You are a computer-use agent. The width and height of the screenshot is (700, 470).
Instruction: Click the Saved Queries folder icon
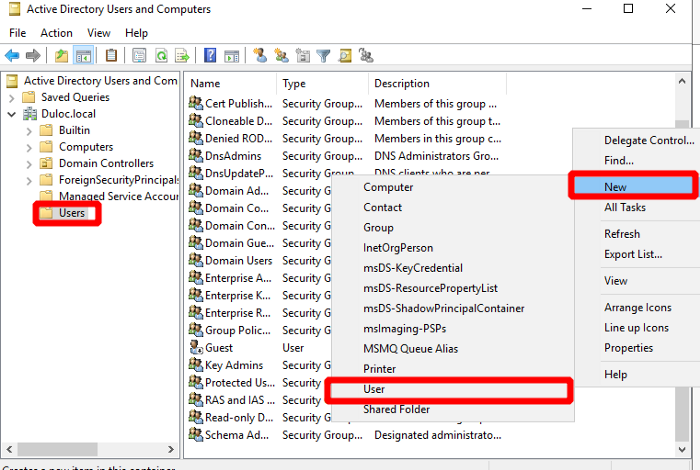click(29, 97)
